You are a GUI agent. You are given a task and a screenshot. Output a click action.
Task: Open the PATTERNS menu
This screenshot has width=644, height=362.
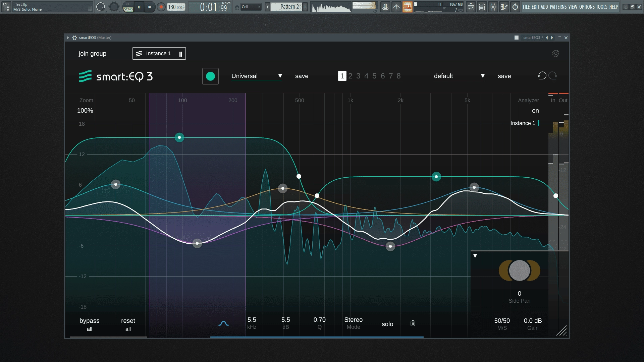click(558, 7)
